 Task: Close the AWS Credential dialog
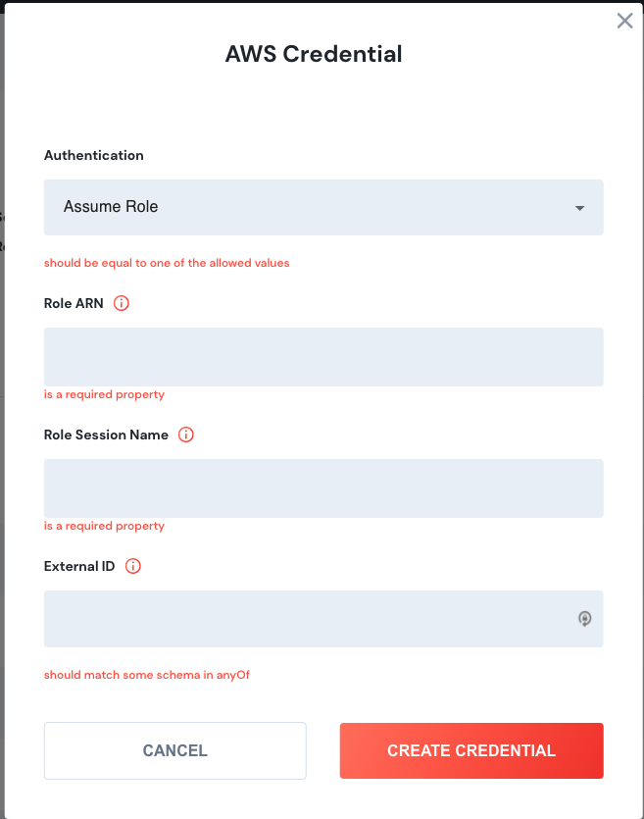tap(624, 21)
